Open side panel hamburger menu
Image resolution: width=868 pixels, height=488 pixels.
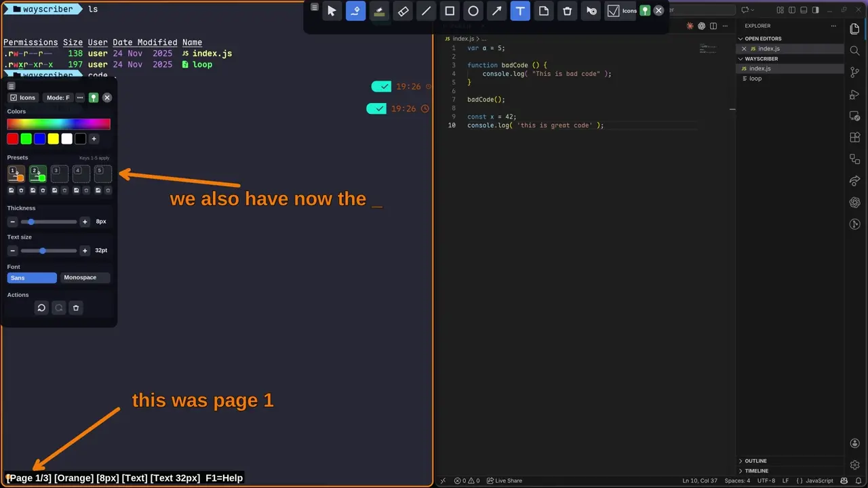(x=12, y=86)
